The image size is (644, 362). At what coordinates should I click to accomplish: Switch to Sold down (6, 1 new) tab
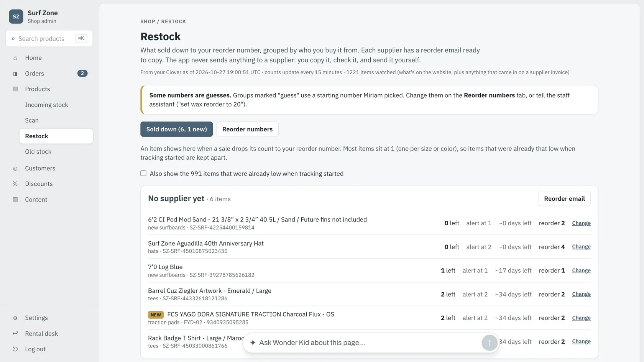click(176, 129)
